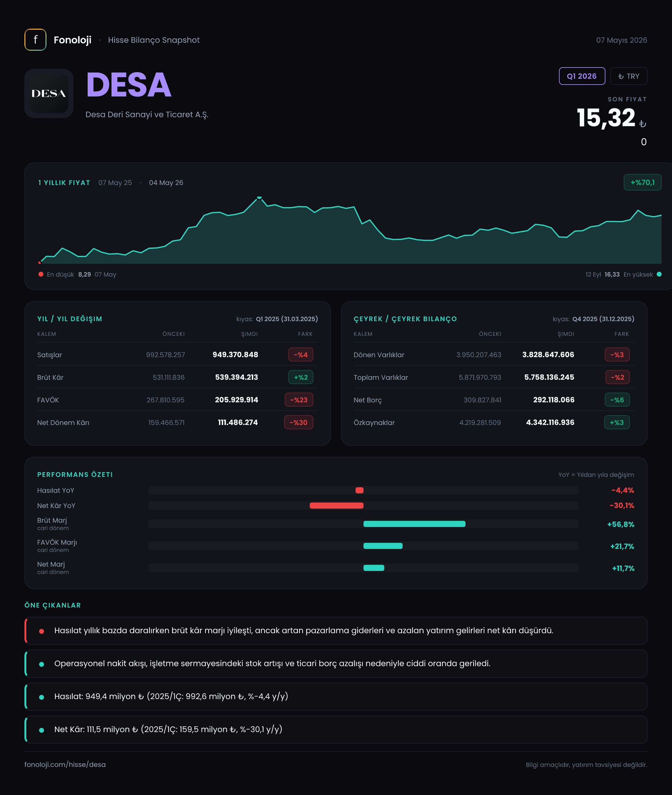The image size is (672, 795).
Task: Click the green En yüksek legend dot
Action: (x=659, y=274)
